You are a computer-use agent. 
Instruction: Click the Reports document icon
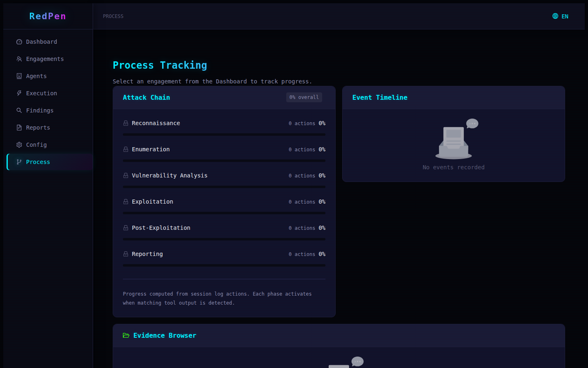(19, 128)
